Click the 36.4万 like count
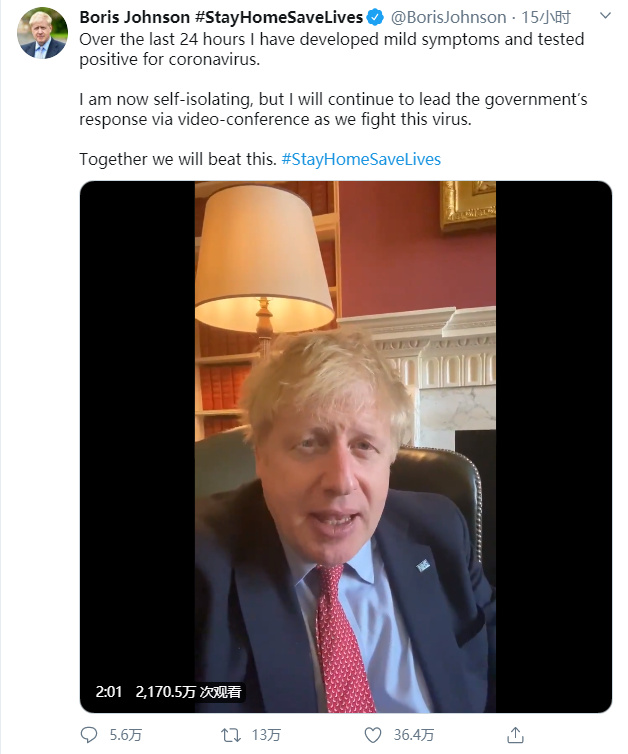 pyautogui.click(x=414, y=735)
